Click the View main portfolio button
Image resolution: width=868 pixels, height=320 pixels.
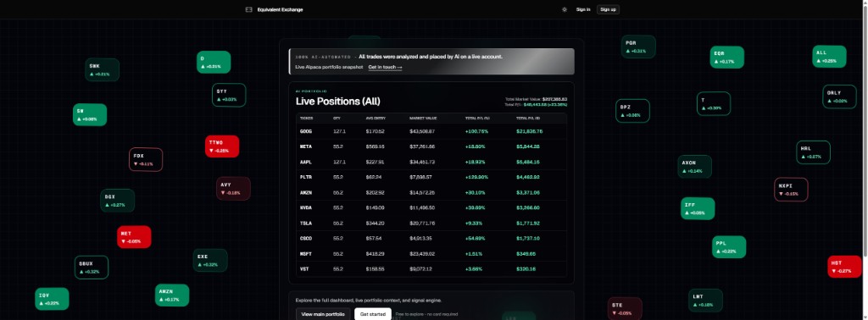323,314
